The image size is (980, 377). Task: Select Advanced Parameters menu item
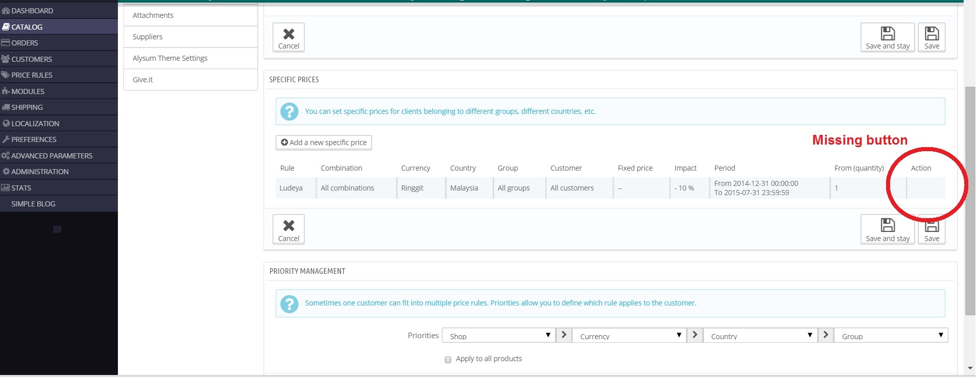(59, 155)
